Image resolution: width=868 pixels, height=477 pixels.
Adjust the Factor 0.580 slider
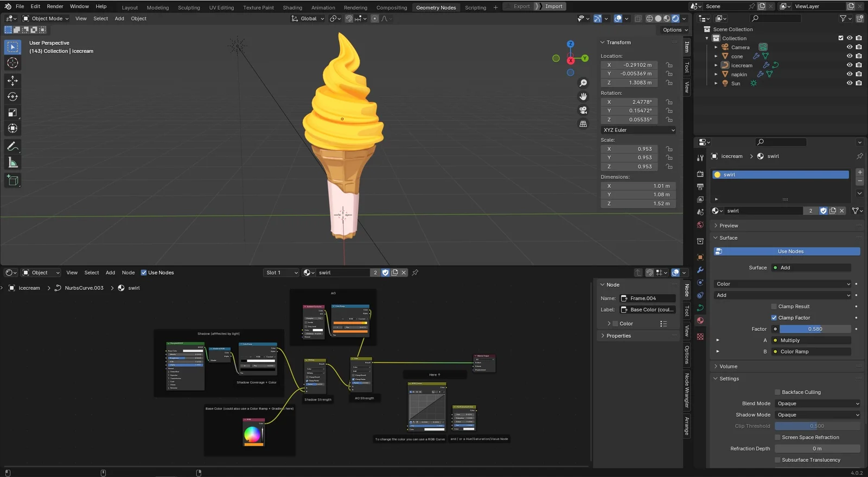815,329
